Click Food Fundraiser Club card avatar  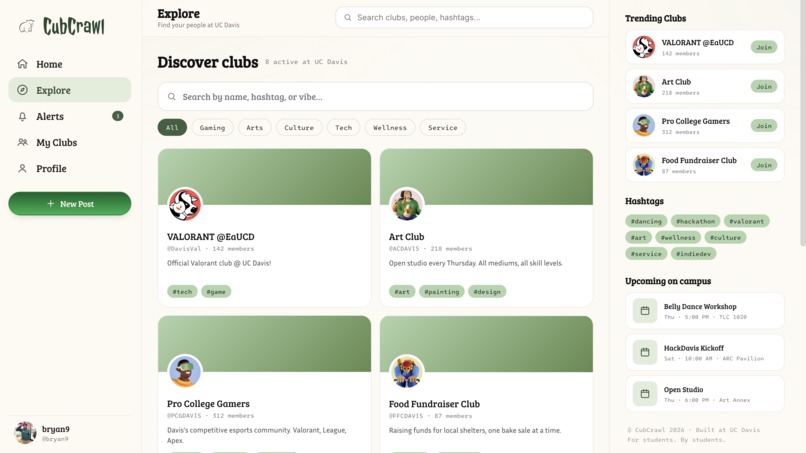(x=407, y=371)
